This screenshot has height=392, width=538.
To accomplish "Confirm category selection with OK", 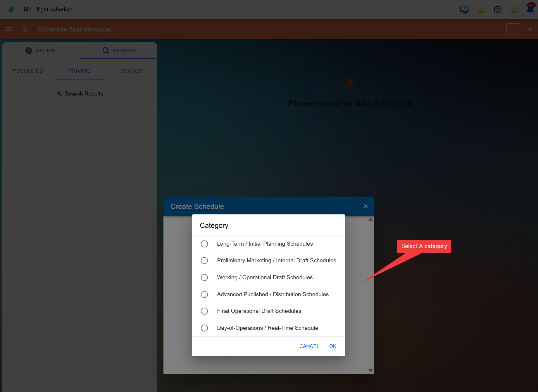I will (333, 346).
